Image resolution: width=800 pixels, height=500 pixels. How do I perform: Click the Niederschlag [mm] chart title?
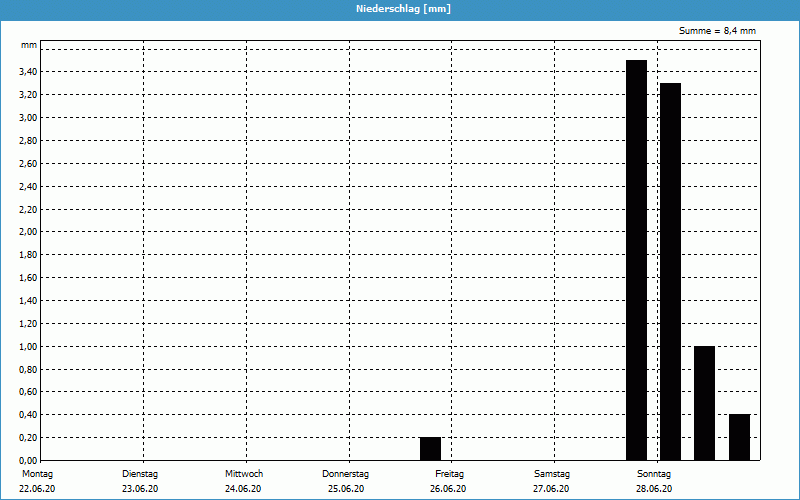(x=403, y=9)
